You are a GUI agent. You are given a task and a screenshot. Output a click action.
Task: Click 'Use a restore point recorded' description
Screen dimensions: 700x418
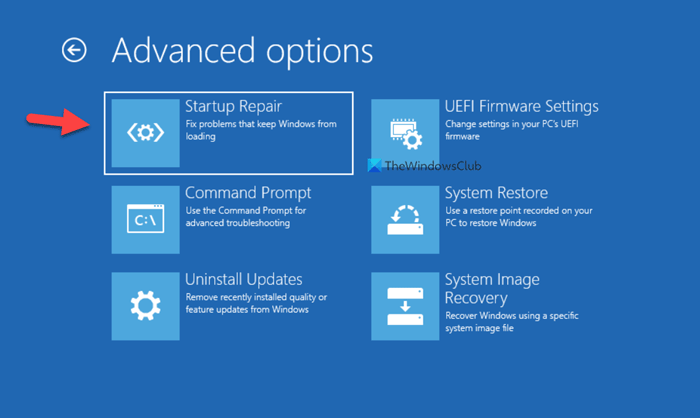coord(519,217)
